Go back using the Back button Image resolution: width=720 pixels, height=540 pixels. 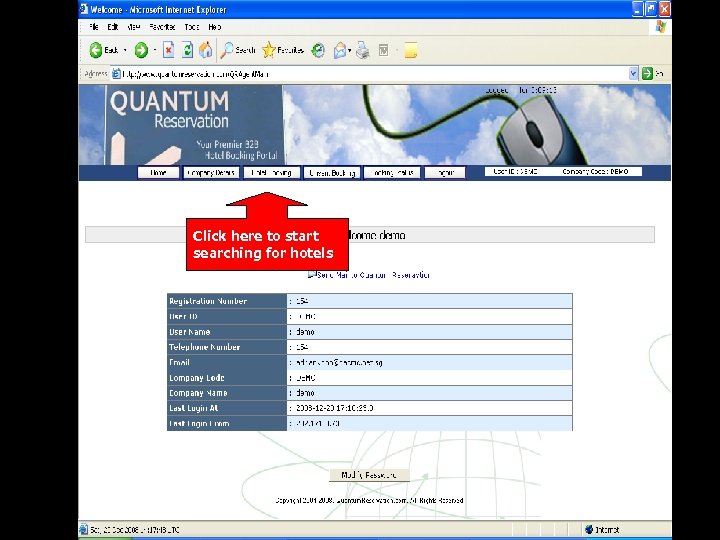[104, 50]
